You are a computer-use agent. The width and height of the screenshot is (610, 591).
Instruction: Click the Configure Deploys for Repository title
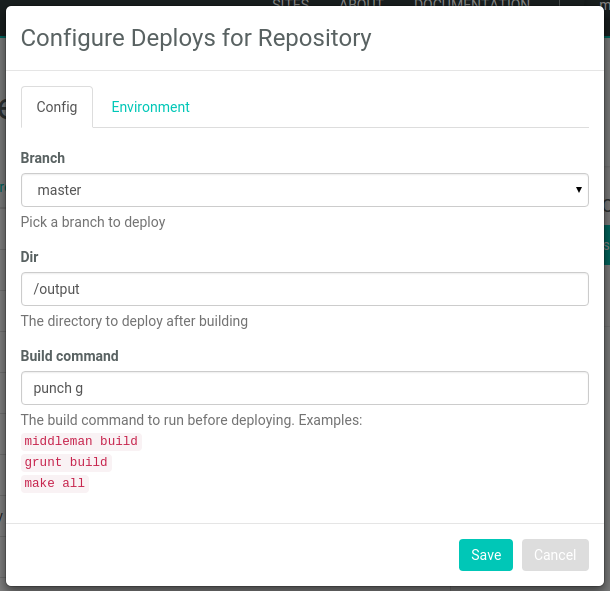point(196,38)
